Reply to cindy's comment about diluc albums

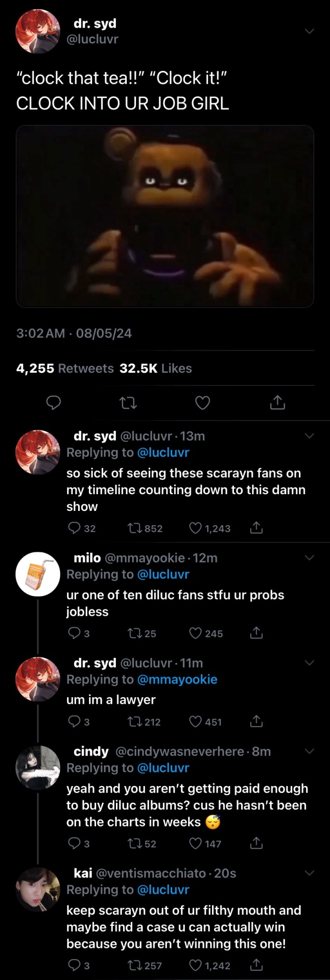coord(74,844)
